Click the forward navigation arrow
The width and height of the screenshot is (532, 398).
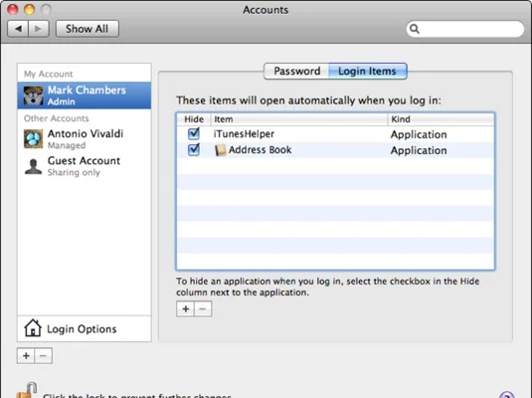39,29
